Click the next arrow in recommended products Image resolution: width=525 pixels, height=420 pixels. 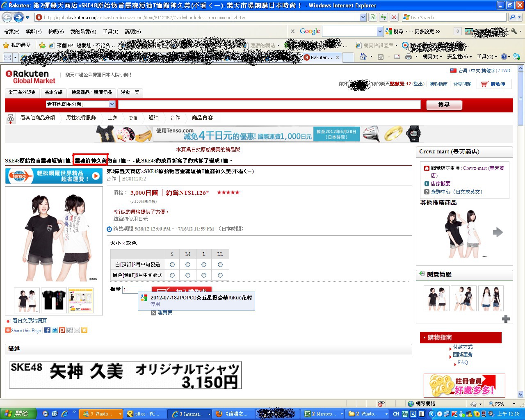[498, 232]
